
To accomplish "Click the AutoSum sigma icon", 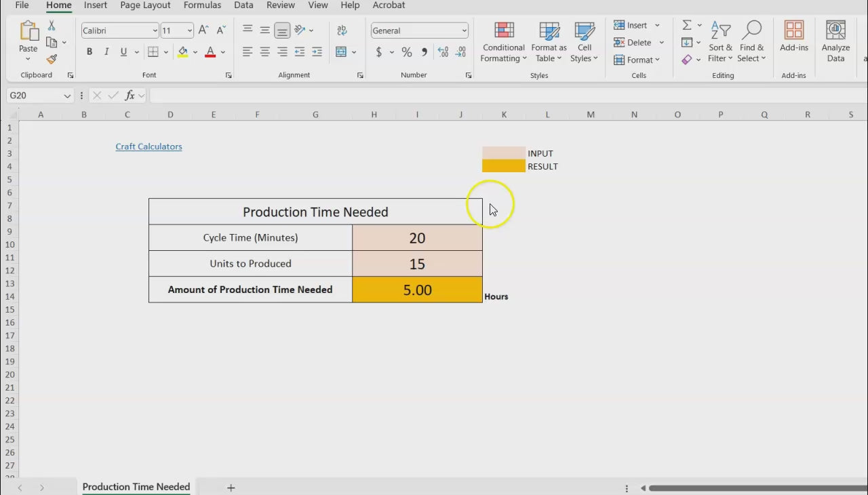I will tap(687, 25).
